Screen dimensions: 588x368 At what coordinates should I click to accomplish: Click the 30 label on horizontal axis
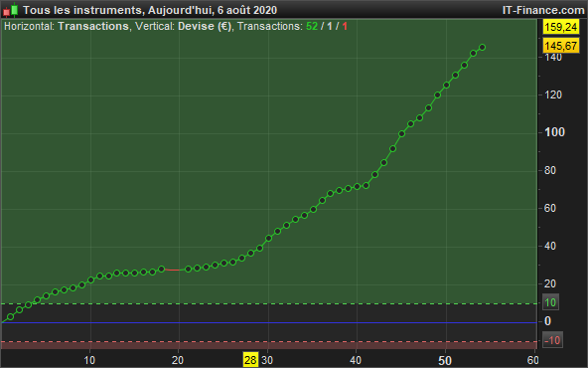click(267, 360)
